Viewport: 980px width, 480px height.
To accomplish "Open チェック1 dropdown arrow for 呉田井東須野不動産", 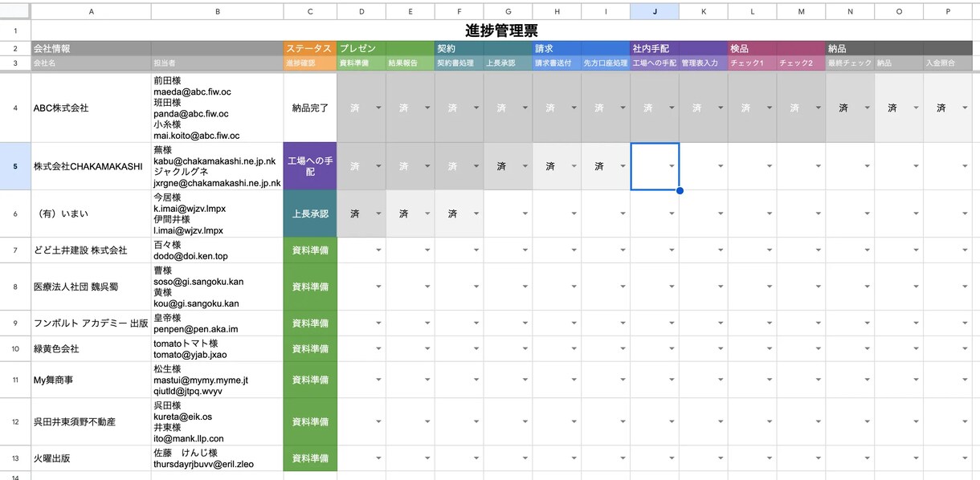I will (x=770, y=421).
